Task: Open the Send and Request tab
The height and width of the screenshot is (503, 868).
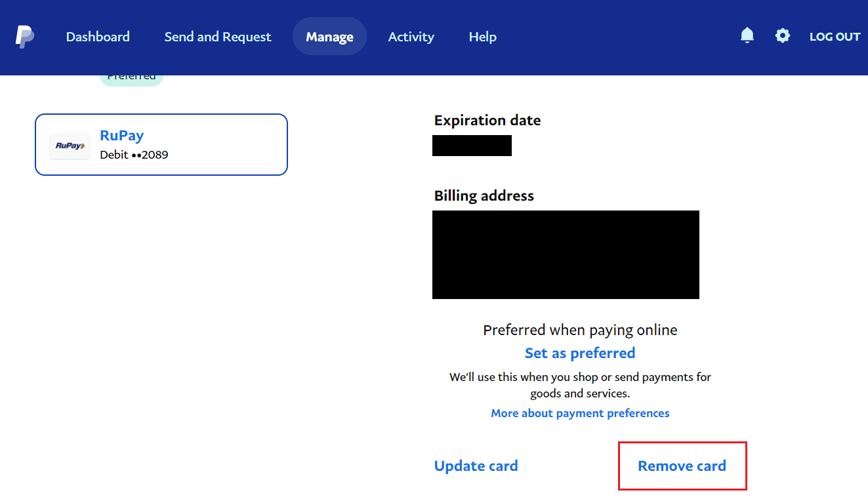Action: 218,37
